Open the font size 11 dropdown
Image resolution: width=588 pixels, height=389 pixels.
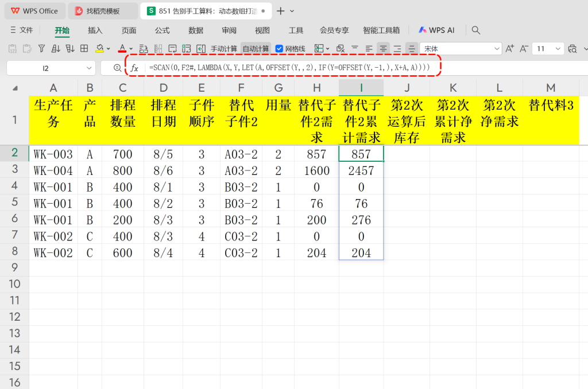tap(558, 49)
